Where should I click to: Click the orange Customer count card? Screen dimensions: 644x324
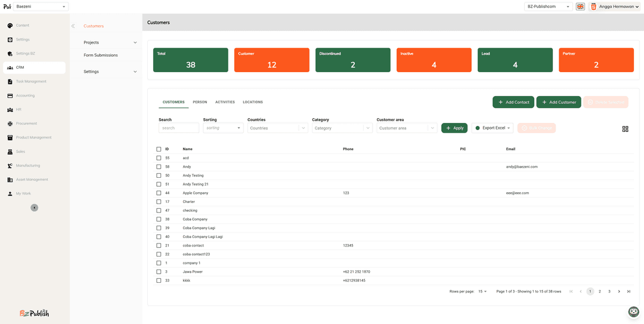tap(271, 60)
